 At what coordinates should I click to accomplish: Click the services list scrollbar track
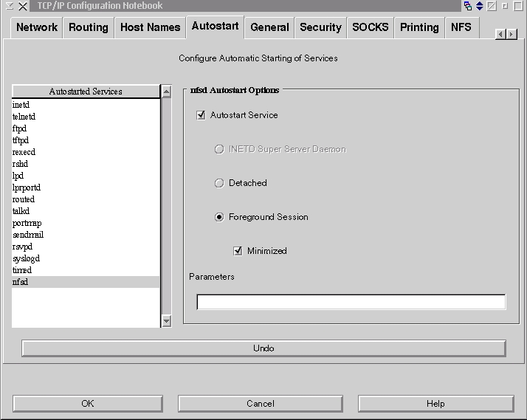(166, 207)
